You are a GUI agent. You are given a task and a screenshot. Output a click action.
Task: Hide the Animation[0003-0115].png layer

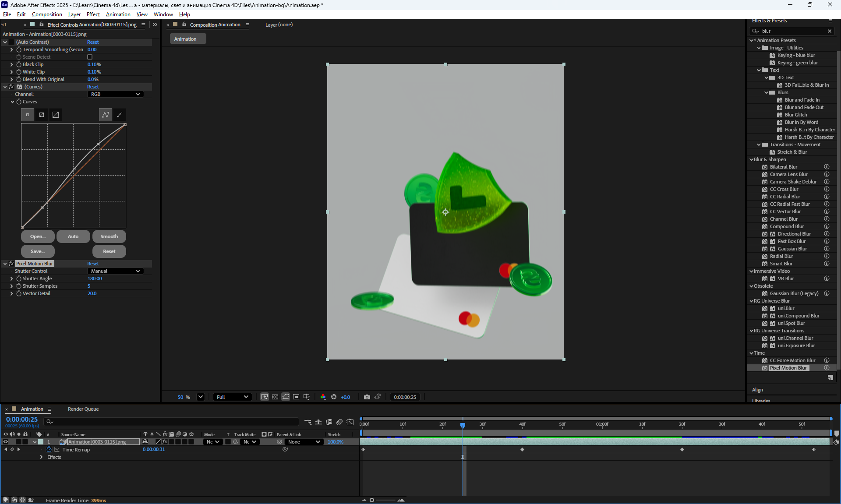pyautogui.click(x=6, y=442)
